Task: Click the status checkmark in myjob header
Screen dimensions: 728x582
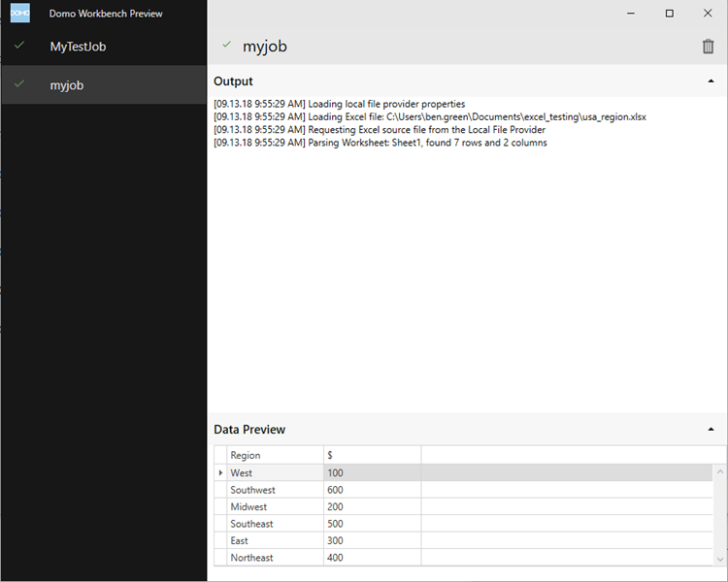Action: pos(226,45)
